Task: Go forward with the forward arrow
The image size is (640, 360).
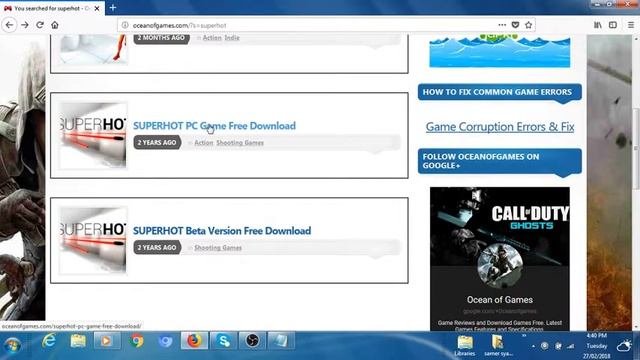Action: (x=25, y=25)
